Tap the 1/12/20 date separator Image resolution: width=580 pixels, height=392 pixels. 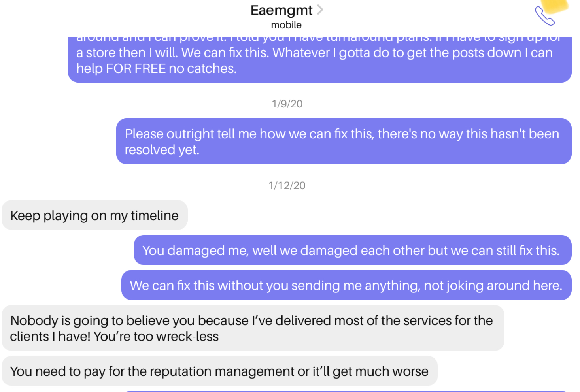[287, 186]
